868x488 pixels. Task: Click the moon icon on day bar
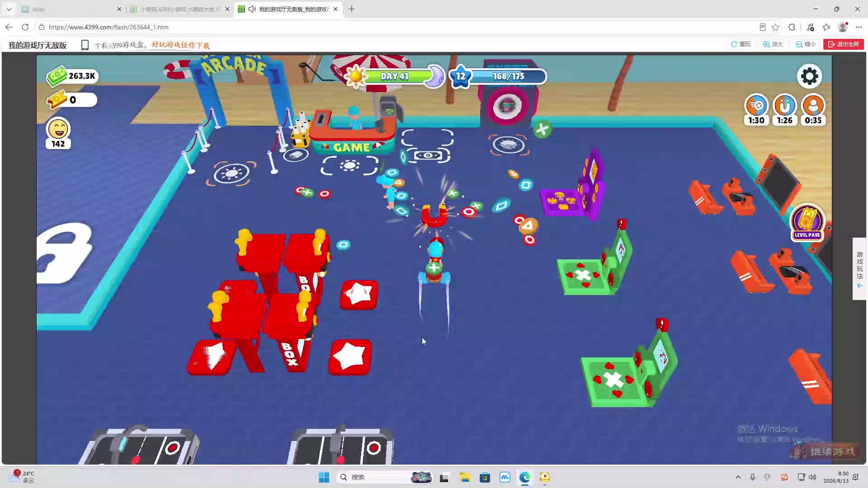436,76
